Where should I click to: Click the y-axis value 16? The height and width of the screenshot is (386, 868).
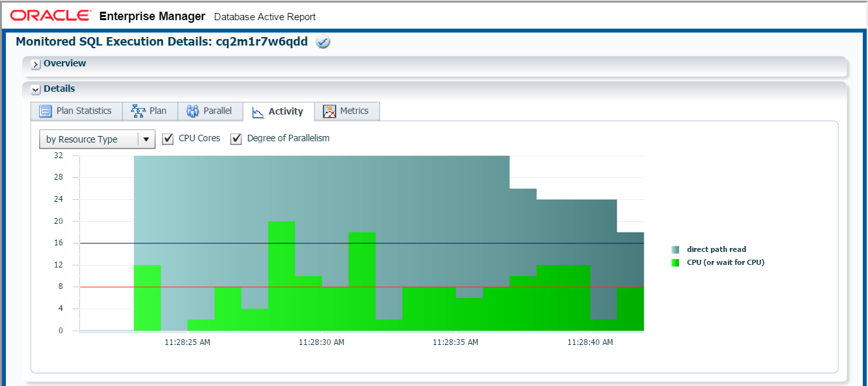(59, 243)
